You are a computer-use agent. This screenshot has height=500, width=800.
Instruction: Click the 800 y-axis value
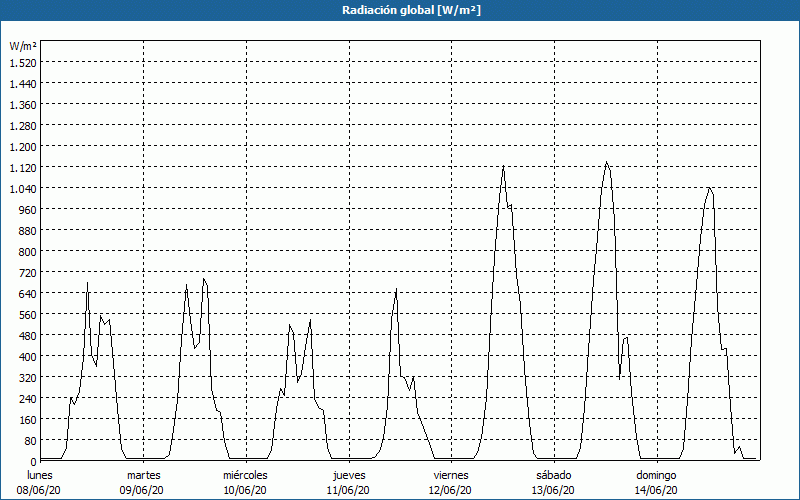pos(27,252)
